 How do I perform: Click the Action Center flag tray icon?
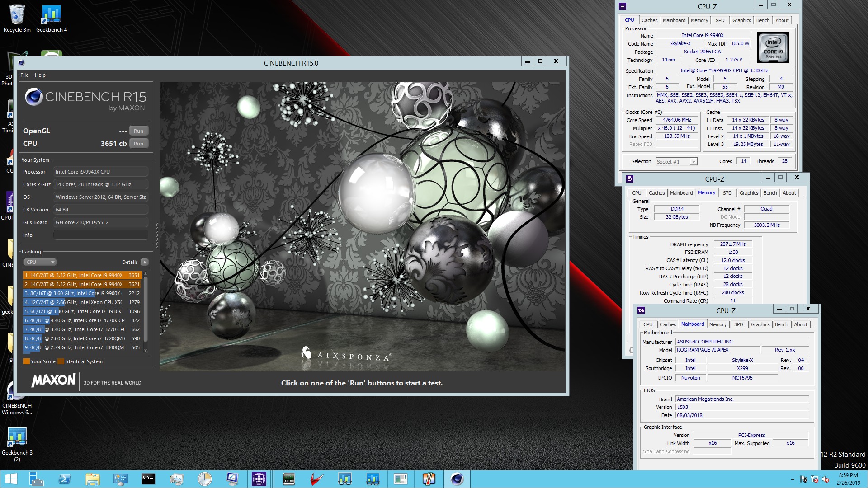tap(804, 479)
